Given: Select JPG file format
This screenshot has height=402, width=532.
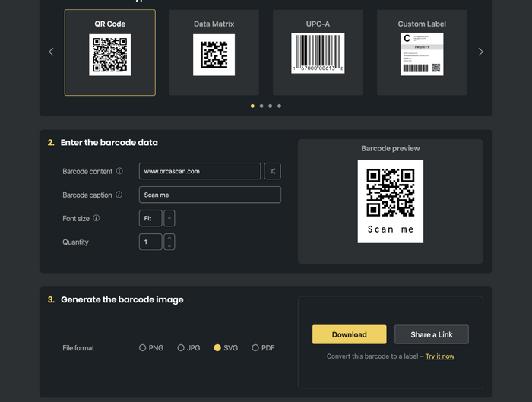Looking at the screenshot, I should click(x=188, y=348).
